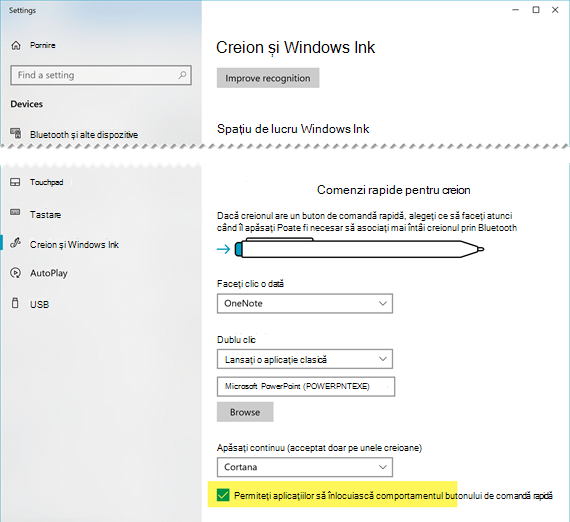
Task: Click the Microsoft PowerPoint app path field
Action: coord(306,386)
